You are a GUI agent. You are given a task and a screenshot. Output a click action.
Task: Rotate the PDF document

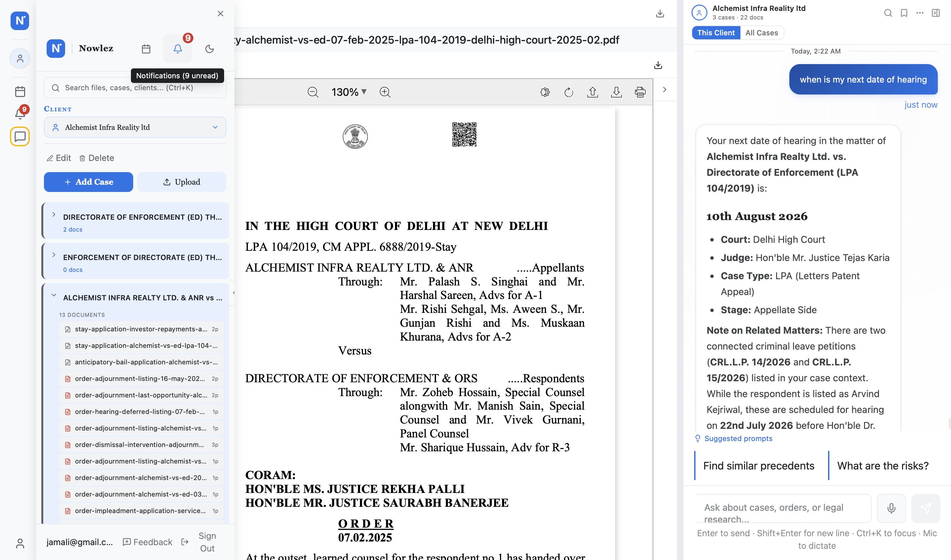[x=569, y=92]
